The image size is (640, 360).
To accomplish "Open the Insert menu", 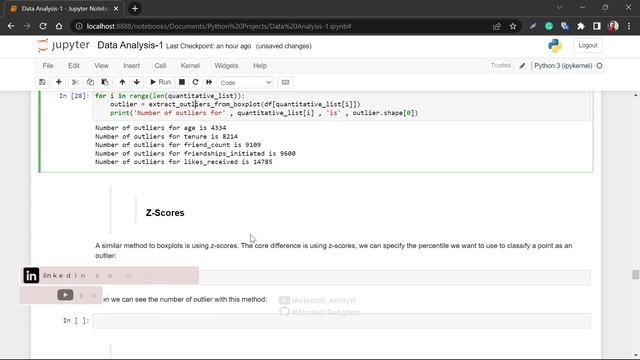I will coord(131,66).
